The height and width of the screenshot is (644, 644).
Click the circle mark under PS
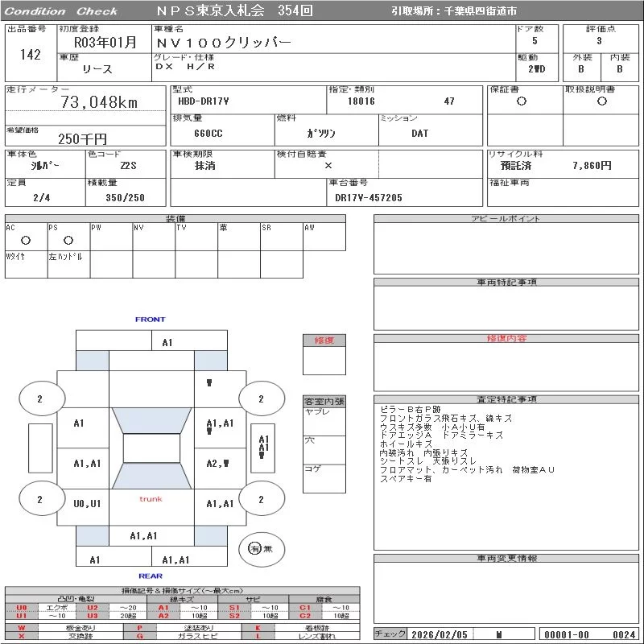pos(68,241)
